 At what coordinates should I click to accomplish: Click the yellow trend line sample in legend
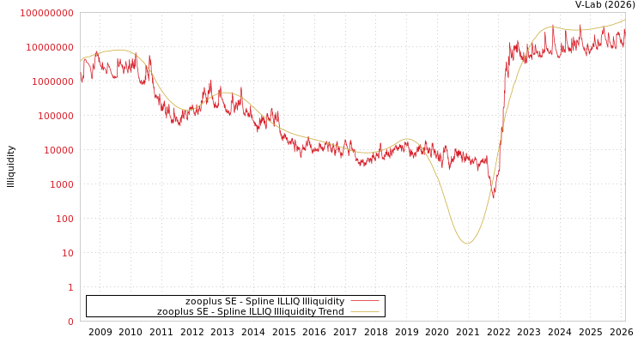365,312
